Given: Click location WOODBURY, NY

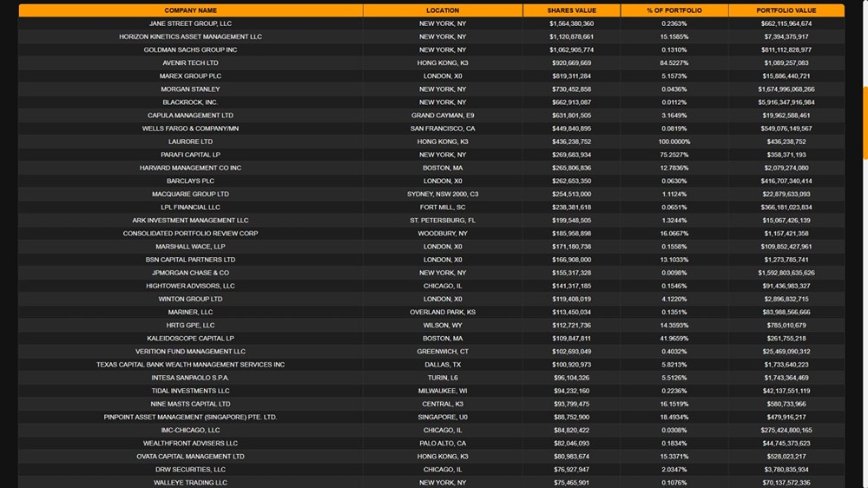Looking at the screenshot, I should click(443, 234).
